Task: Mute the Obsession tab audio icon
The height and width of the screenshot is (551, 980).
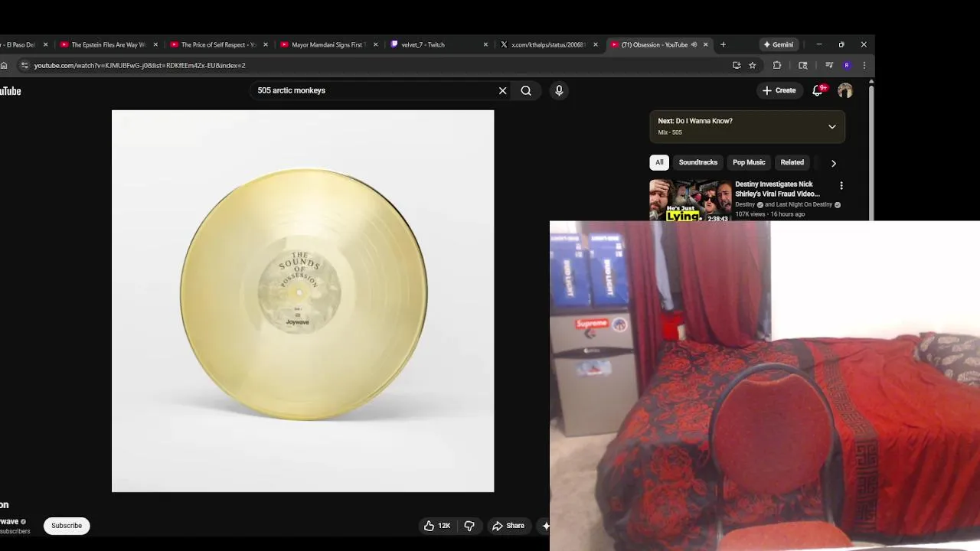Action: [x=694, y=44]
